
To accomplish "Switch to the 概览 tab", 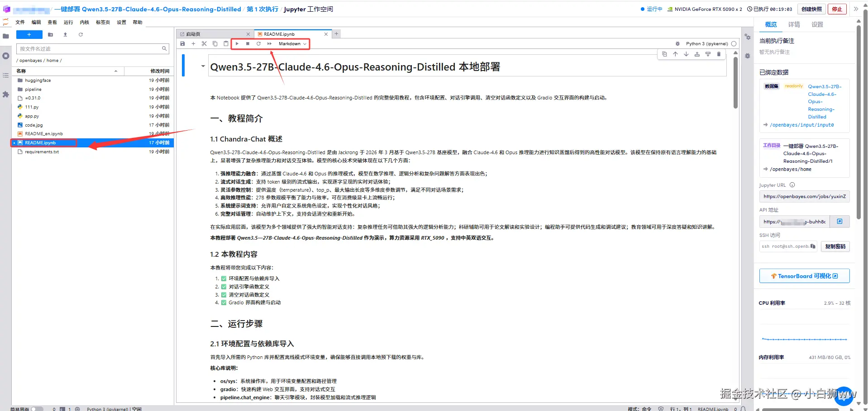I will (x=771, y=24).
